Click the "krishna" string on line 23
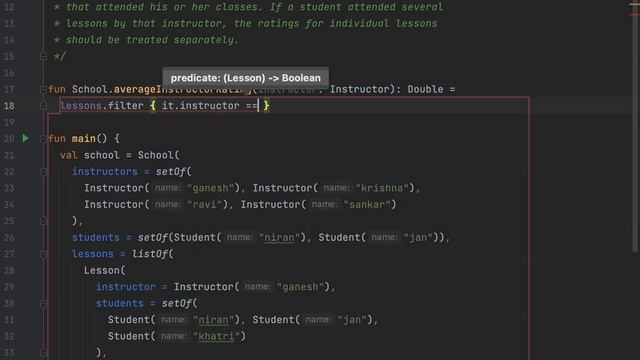This screenshot has width=640, height=360. (x=382, y=188)
